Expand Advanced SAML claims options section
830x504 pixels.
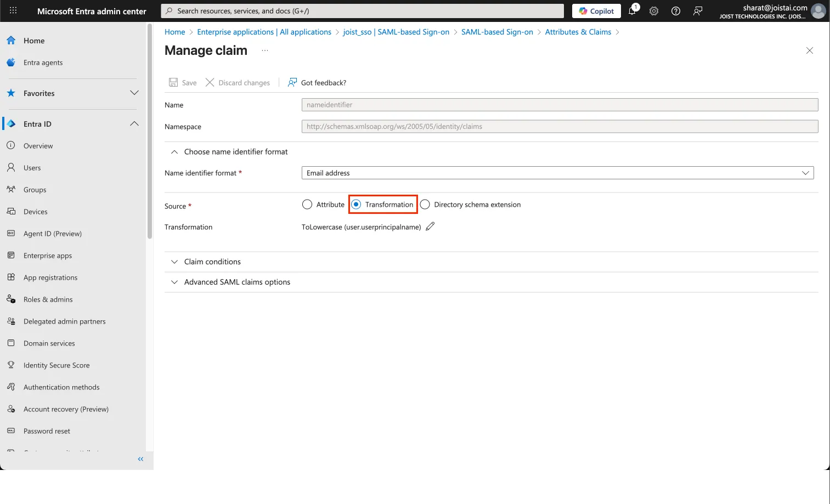pos(174,282)
